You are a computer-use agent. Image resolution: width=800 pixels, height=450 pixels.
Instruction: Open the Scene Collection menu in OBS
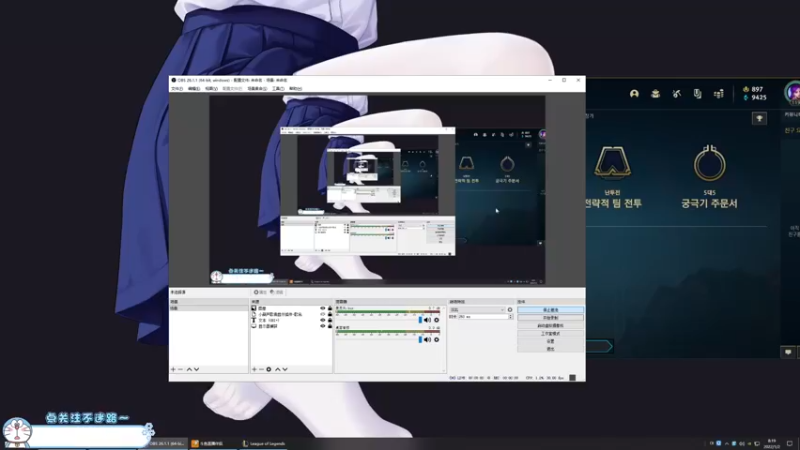coord(257,89)
